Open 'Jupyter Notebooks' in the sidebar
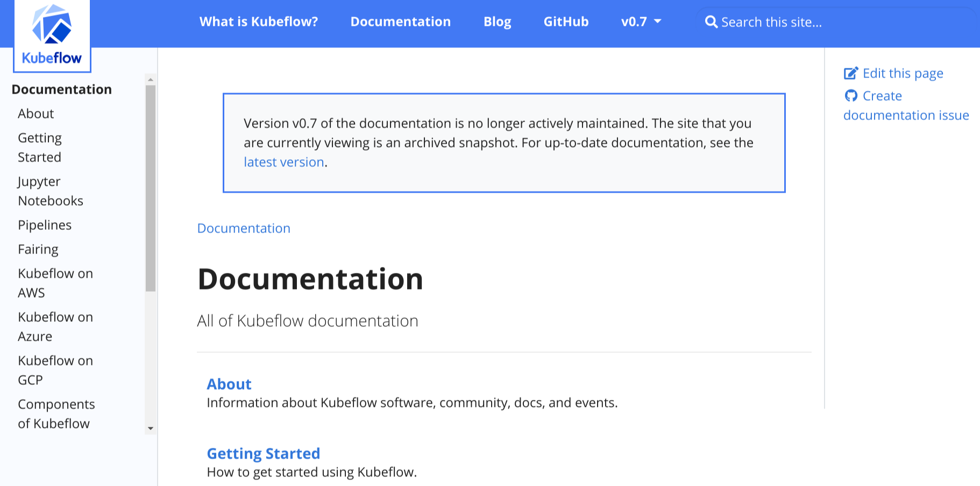Viewport: 980px width, 486px height. (50, 191)
